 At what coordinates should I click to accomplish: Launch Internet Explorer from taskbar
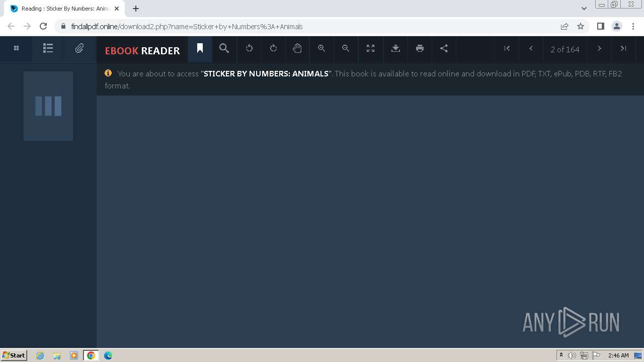[x=40, y=355]
